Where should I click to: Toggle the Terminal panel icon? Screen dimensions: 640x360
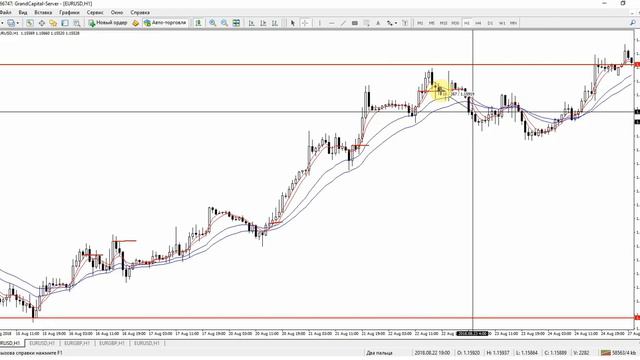click(65, 23)
